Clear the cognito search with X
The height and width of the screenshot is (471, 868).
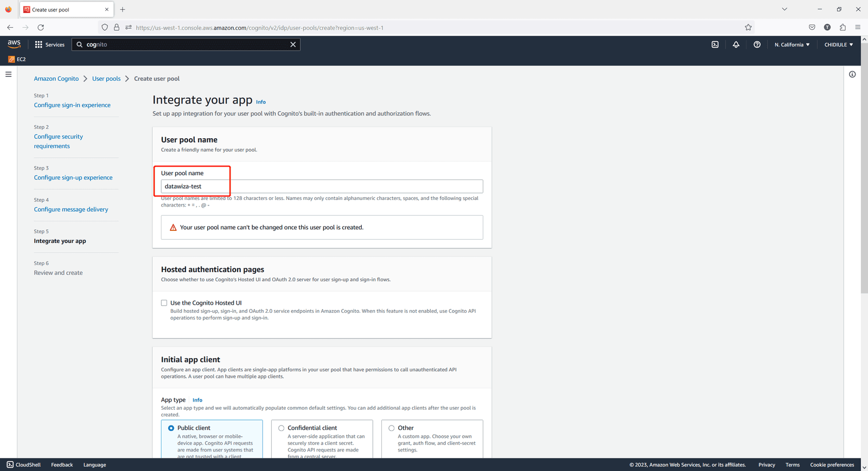click(293, 44)
